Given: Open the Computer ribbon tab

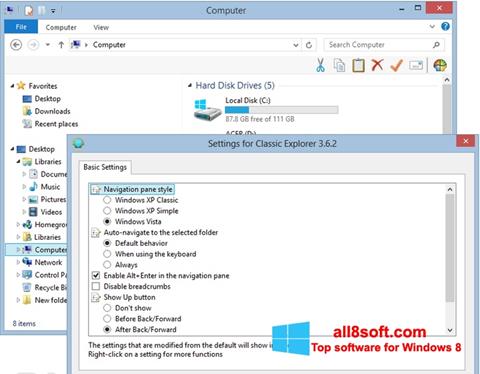Looking at the screenshot, I should pos(61,27).
